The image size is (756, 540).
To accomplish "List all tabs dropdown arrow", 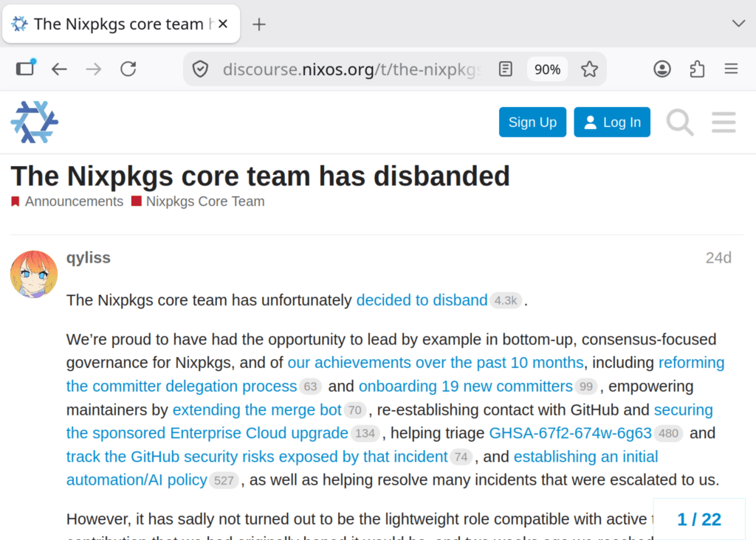I will tap(738, 23).
